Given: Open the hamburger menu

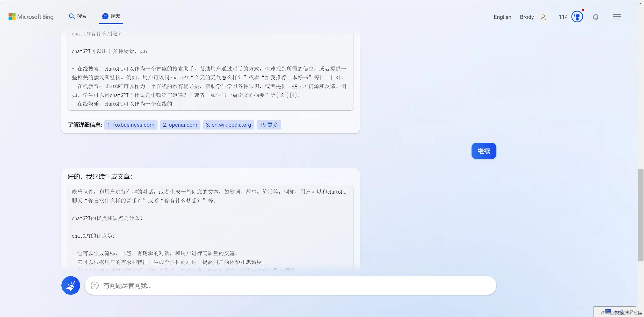Looking at the screenshot, I should [617, 17].
